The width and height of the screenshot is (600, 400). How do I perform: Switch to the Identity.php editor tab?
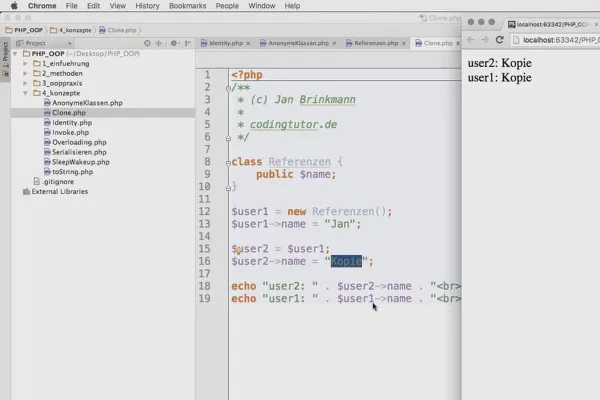click(x=225, y=43)
